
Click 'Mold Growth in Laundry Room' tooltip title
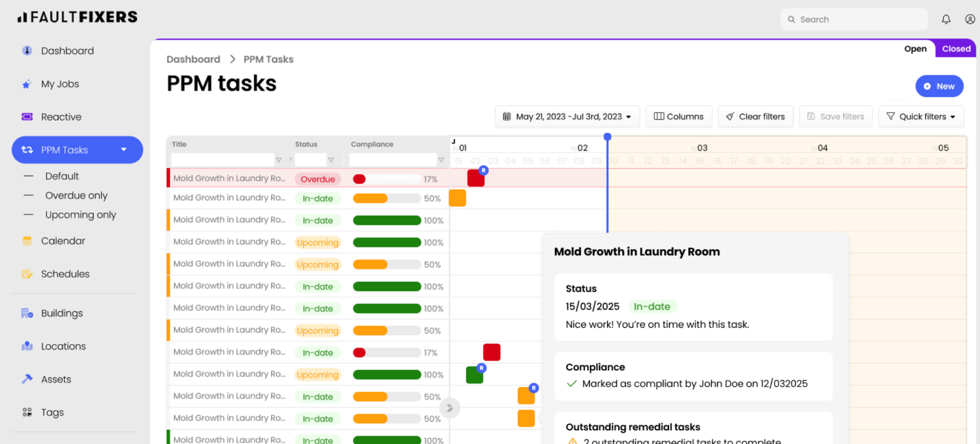tap(637, 251)
